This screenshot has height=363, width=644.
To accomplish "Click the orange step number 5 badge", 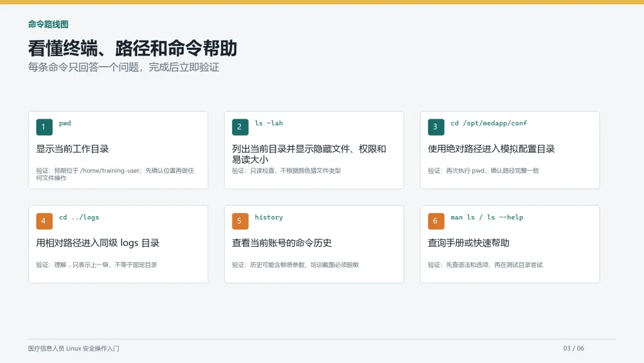I will tap(240, 221).
